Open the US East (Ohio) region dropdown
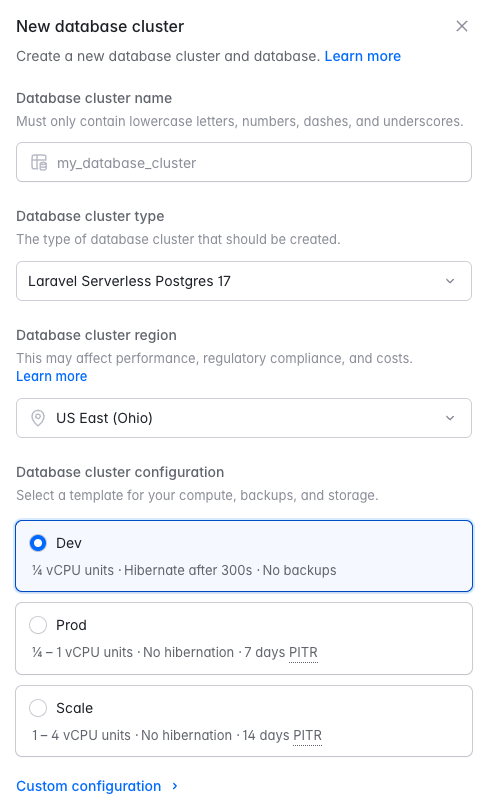This screenshot has width=486, height=801. click(x=244, y=418)
